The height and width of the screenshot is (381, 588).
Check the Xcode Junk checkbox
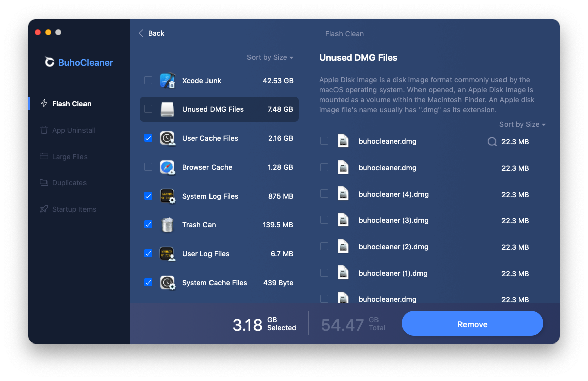coord(148,80)
